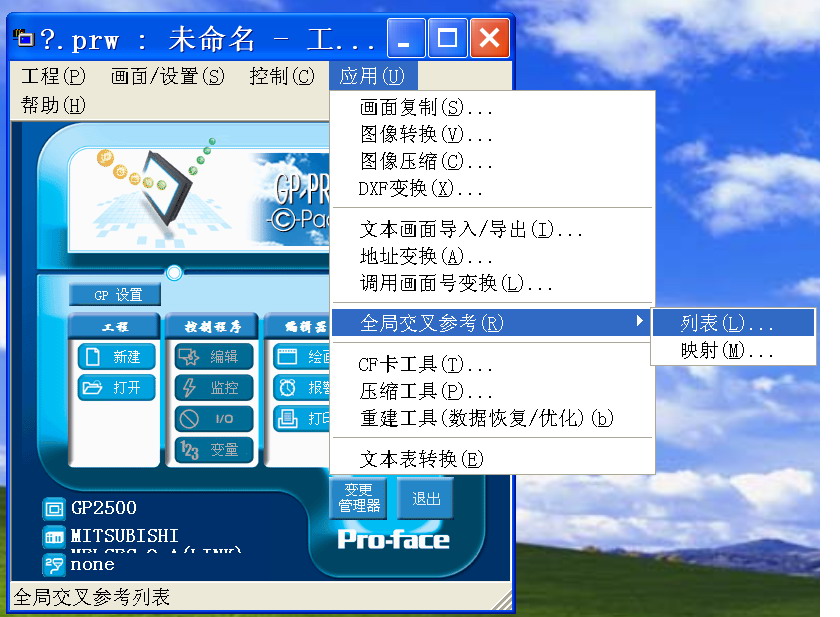Screen dimensions: 840x617
Task: Click the none extension icon
Action: [53, 565]
